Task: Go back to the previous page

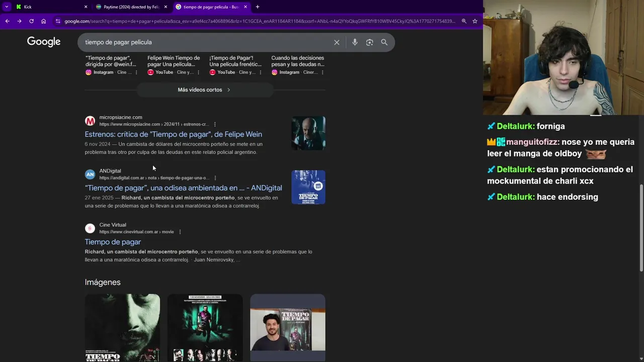Action: click(x=7, y=21)
